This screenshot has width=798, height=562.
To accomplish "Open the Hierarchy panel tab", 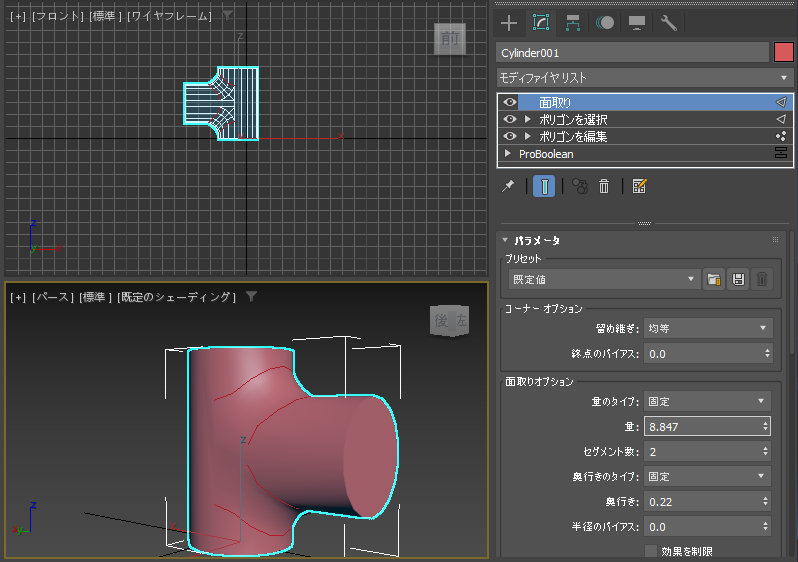I will pos(573,23).
